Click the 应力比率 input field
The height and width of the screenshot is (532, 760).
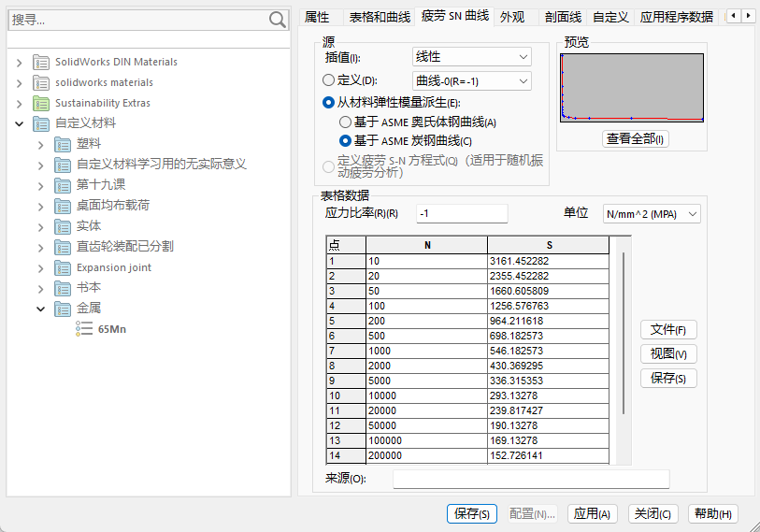[x=461, y=214]
